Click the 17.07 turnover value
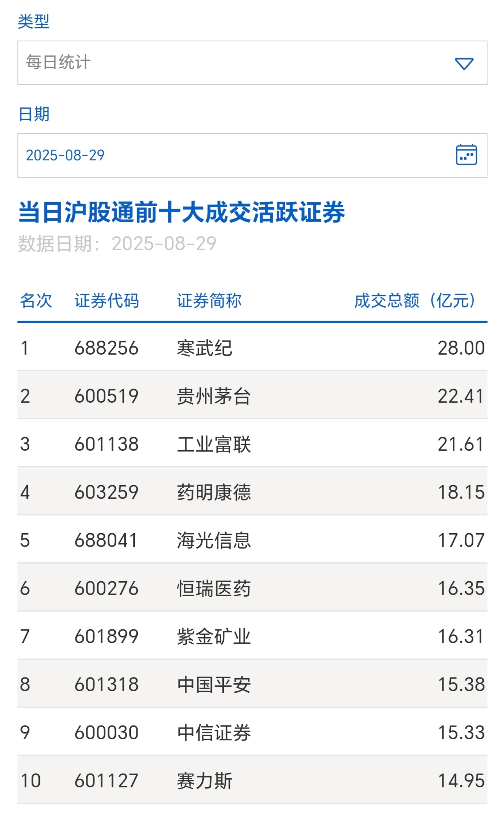 [x=461, y=541]
